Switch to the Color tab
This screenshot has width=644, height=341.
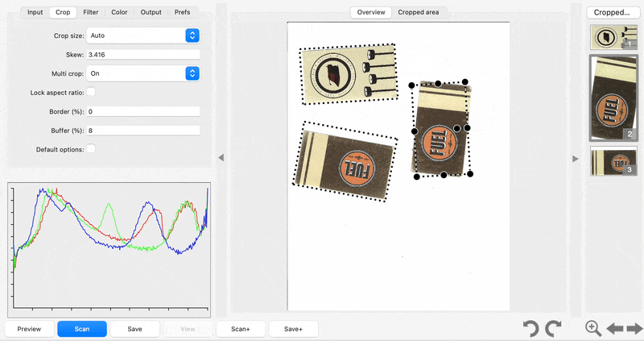[119, 12]
